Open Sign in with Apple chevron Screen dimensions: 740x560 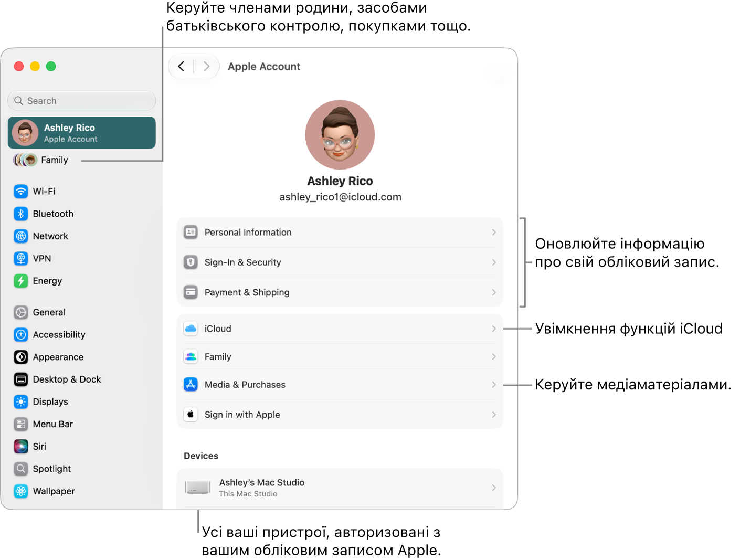[494, 415]
